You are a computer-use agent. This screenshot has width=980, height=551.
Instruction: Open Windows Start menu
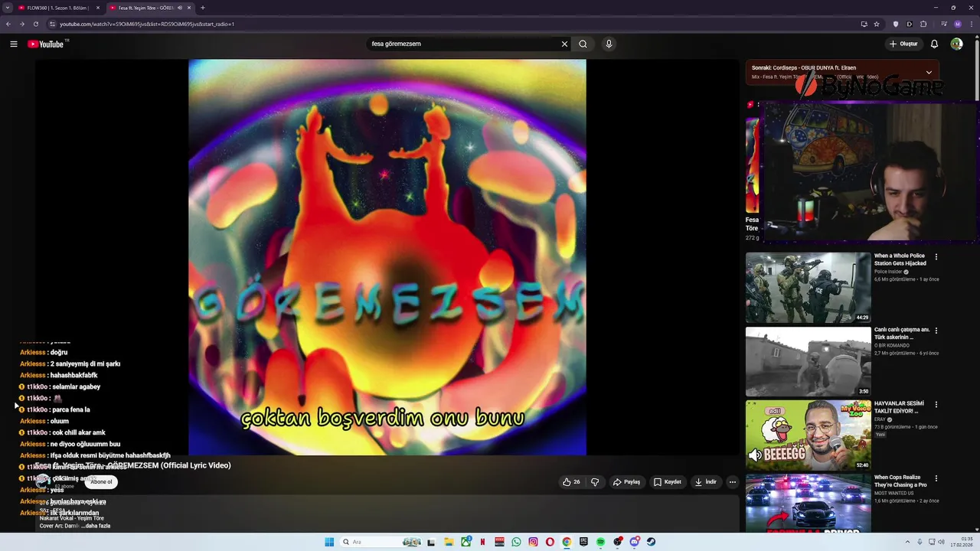pos(329,542)
